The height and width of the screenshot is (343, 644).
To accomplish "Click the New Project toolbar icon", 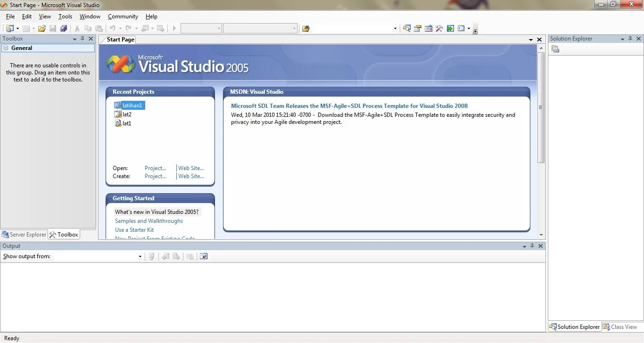I will (9, 28).
